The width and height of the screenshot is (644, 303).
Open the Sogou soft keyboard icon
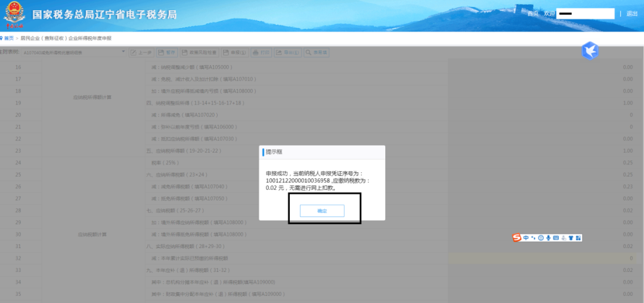[x=556, y=238]
